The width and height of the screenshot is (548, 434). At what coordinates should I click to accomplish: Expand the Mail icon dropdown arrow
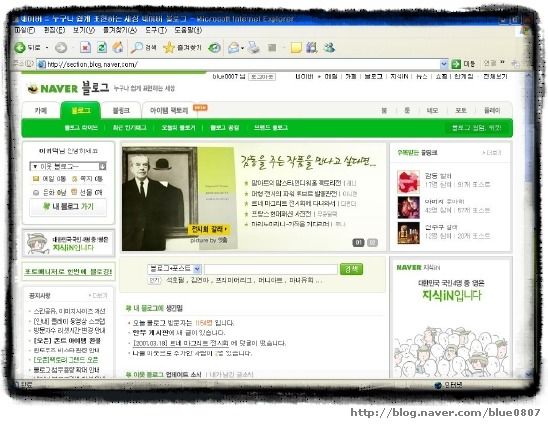click(x=242, y=48)
